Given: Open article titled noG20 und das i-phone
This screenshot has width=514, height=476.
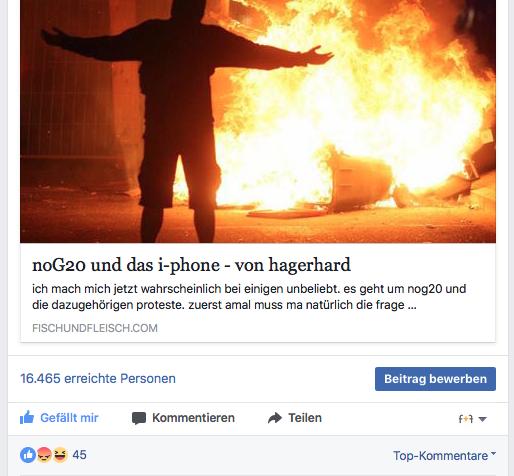Looking at the screenshot, I should (191, 265).
